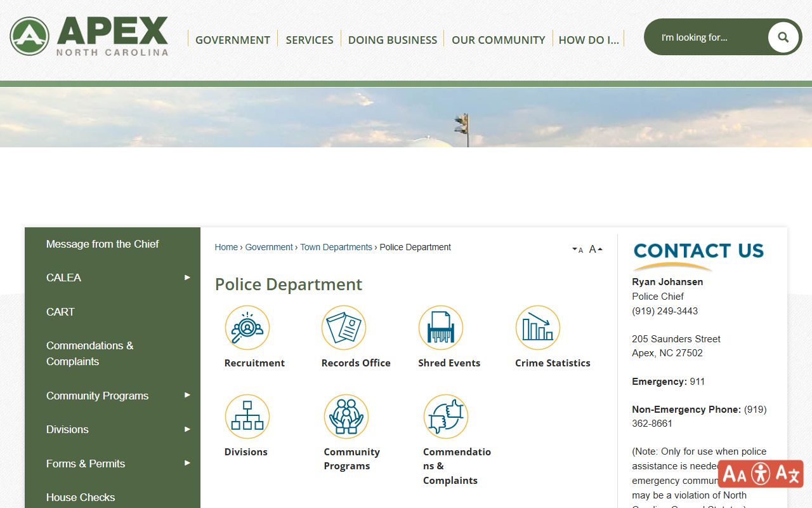Open the Records Office icon

coord(344,328)
